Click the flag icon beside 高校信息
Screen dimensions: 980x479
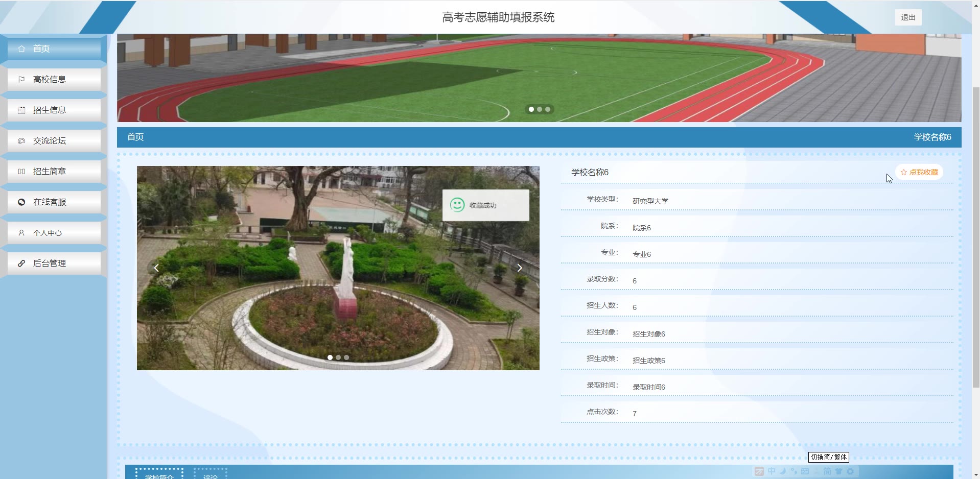pos(21,80)
